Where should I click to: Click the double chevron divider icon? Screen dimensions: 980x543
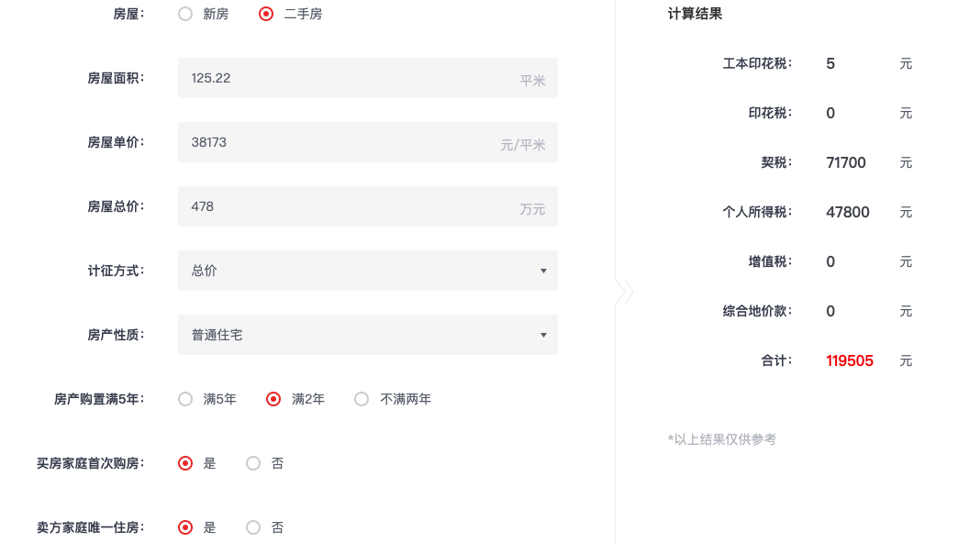point(624,291)
